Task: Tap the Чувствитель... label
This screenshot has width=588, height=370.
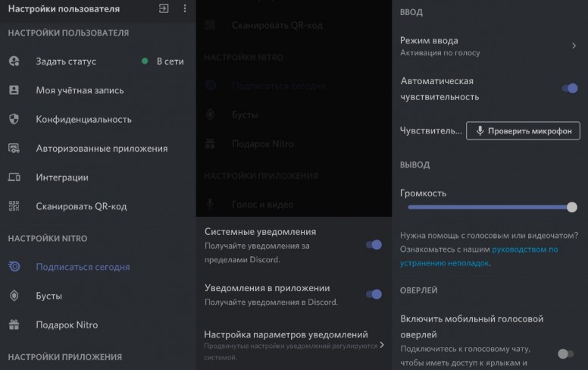Action: click(x=431, y=130)
